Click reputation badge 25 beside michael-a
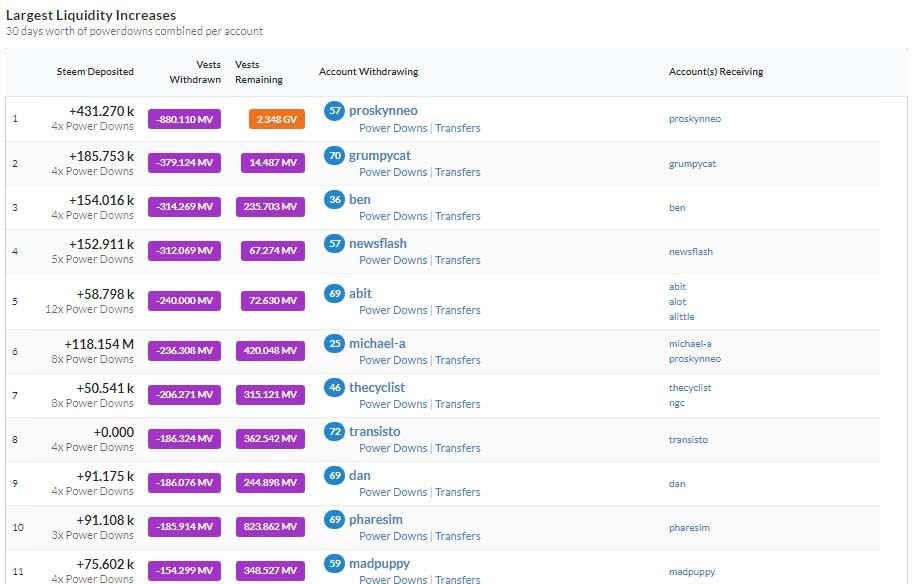This screenshot has width=912, height=584. tap(334, 343)
